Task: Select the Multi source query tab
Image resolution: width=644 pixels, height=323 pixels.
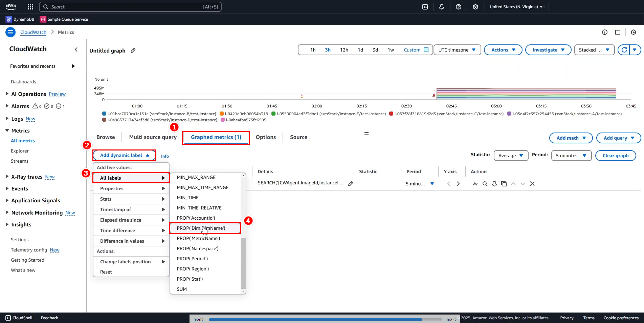Action: pos(153,137)
